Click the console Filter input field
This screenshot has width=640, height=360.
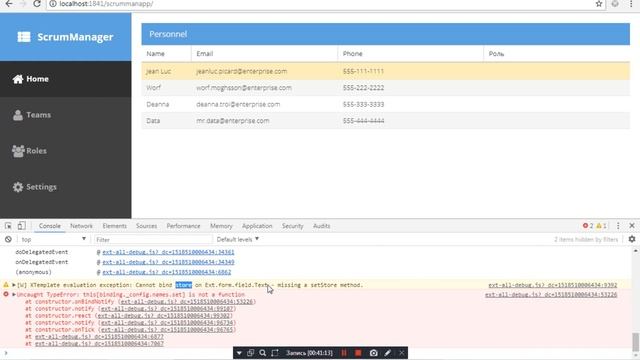pos(153,240)
